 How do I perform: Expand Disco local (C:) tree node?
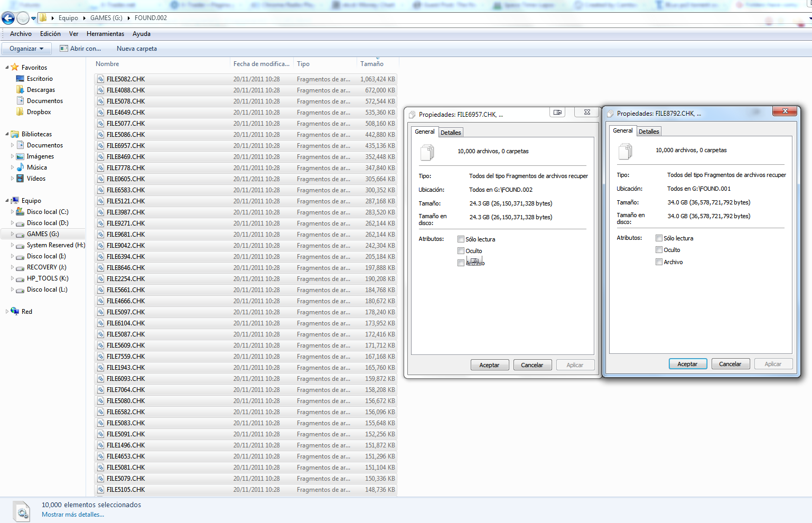click(12, 211)
